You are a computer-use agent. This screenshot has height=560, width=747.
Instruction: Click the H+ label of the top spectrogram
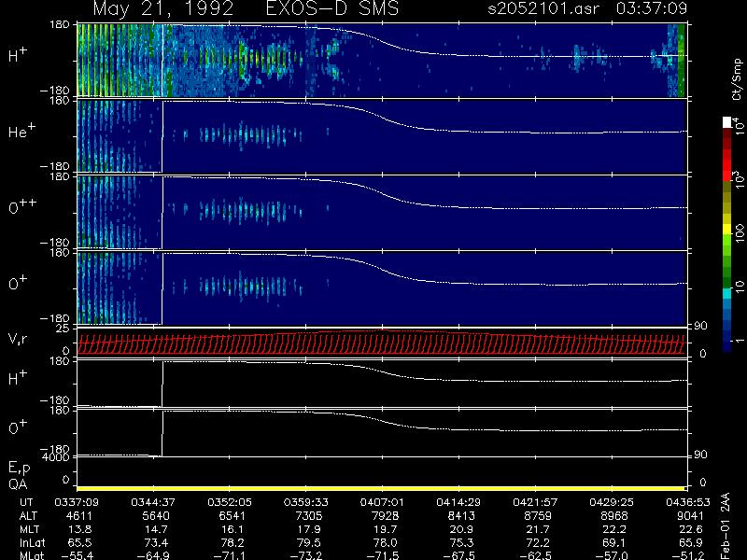[18, 55]
